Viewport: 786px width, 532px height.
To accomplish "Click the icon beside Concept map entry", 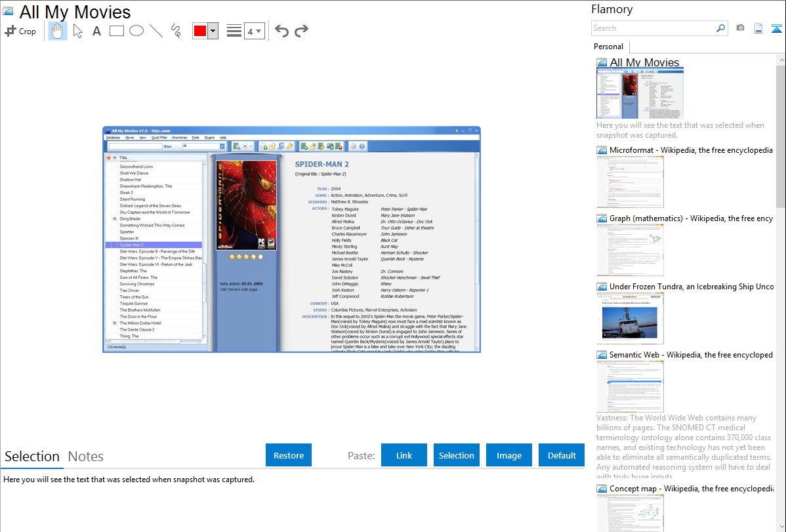I will [602, 488].
